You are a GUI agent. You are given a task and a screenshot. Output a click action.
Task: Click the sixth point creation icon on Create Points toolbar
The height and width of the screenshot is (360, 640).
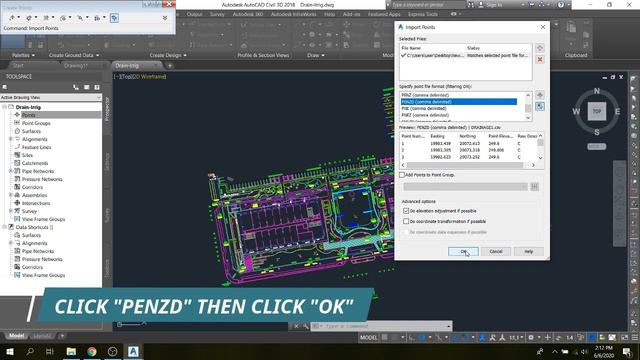[98, 18]
